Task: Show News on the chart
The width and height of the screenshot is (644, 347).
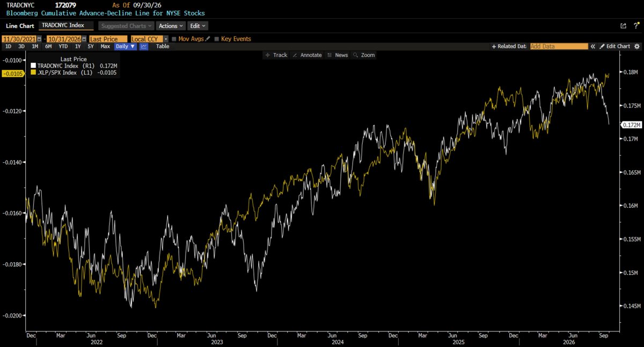Action: pos(338,55)
